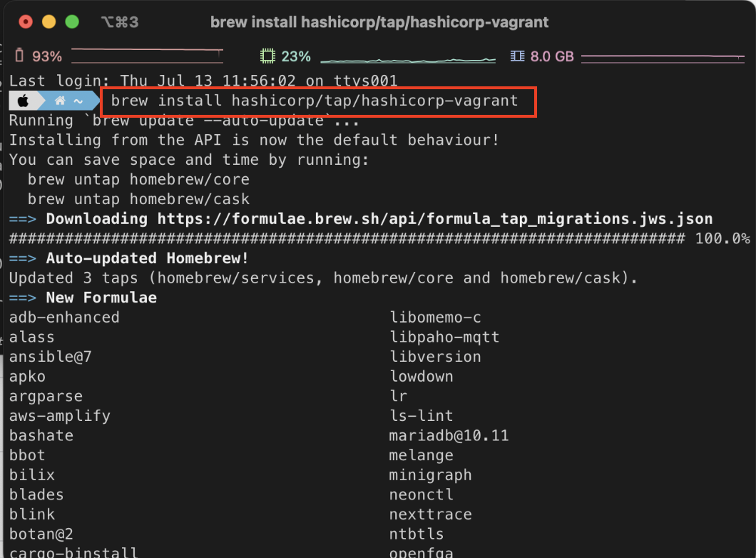Click the formulae.brew.sh download URL
This screenshot has width=756, height=558.
pyautogui.click(x=435, y=219)
